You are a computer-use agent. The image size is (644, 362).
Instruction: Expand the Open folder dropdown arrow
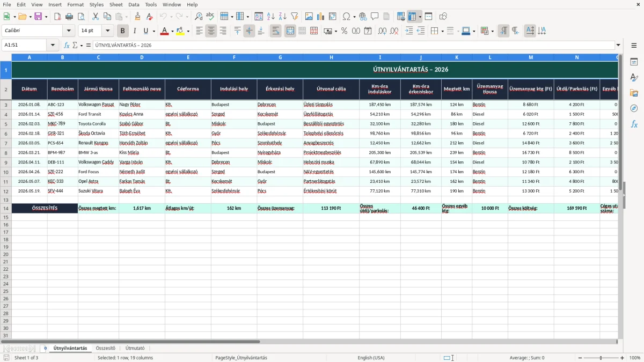[30, 17]
